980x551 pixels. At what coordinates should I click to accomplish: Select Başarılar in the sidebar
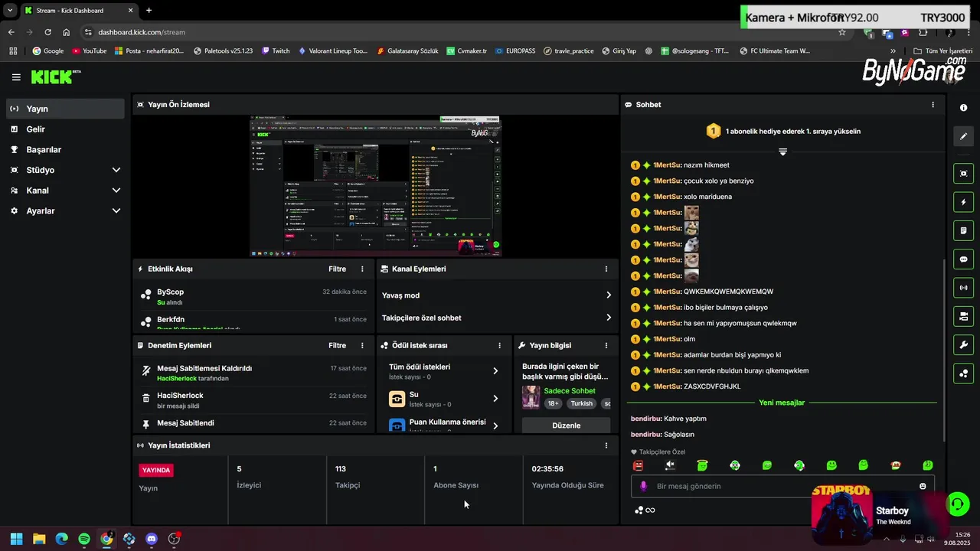coord(65,150)
